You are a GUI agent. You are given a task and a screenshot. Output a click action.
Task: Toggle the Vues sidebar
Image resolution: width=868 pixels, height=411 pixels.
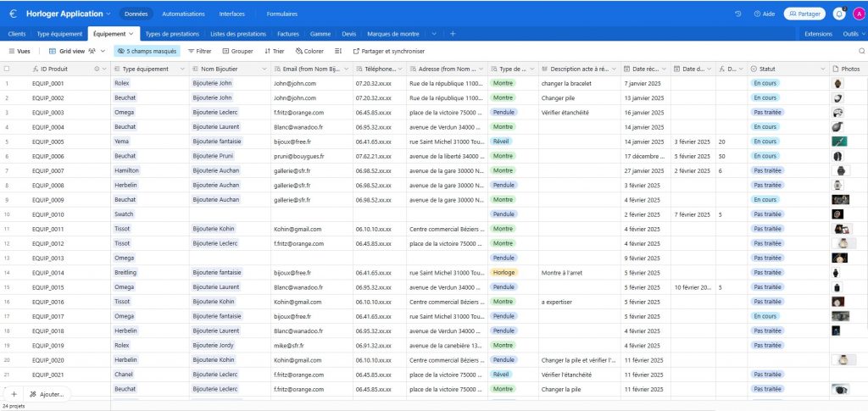18,51
